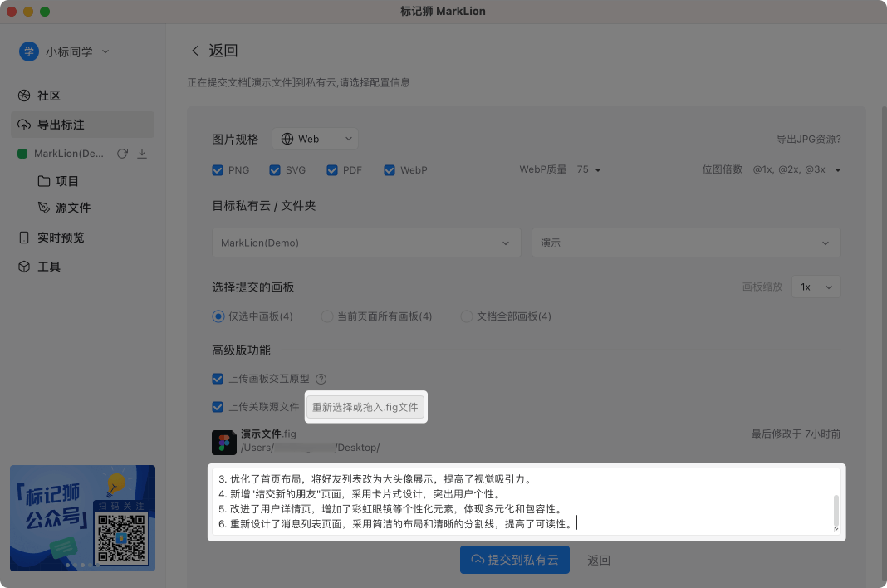This screenshot has width=887, height=588.
Task: Click the 重新选择或拖入.fig文件 re-select button
Action: pyautogui.click(x=365, y=407)
